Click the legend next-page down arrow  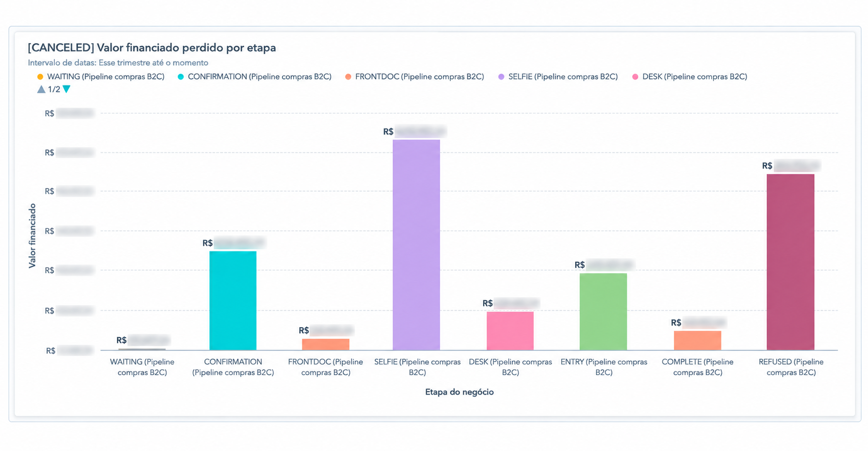[x=66, y=89]
